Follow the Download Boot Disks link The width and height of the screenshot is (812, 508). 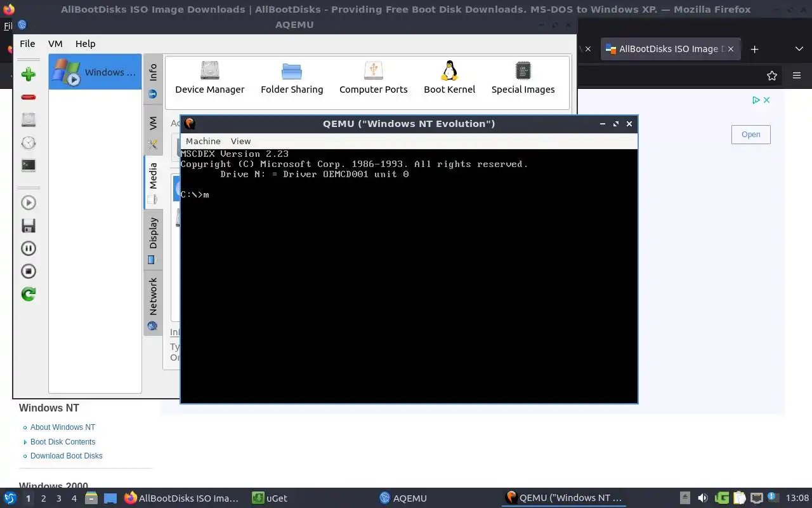(67, 456)
